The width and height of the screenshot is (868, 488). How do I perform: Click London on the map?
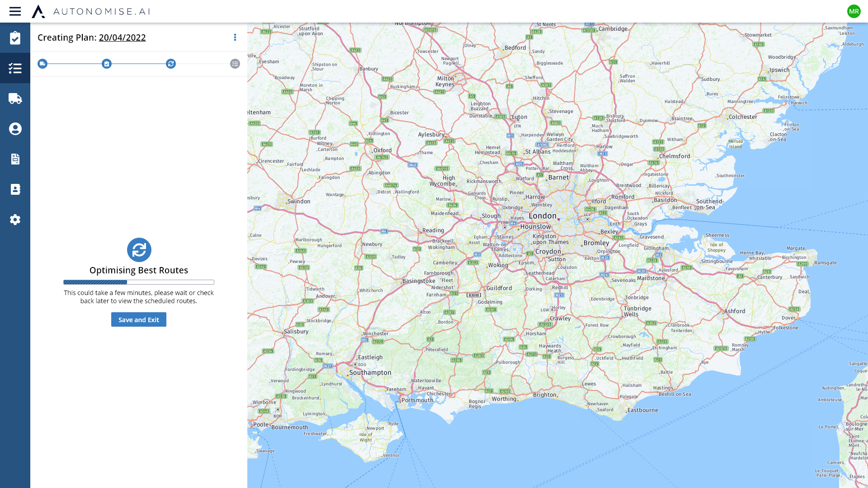coord(542,216)
